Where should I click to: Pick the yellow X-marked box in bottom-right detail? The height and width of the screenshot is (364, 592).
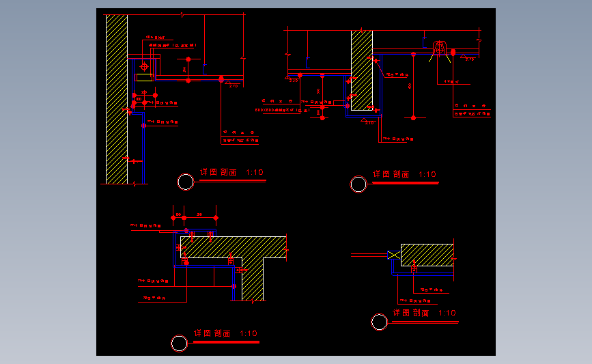pos(394,255)
